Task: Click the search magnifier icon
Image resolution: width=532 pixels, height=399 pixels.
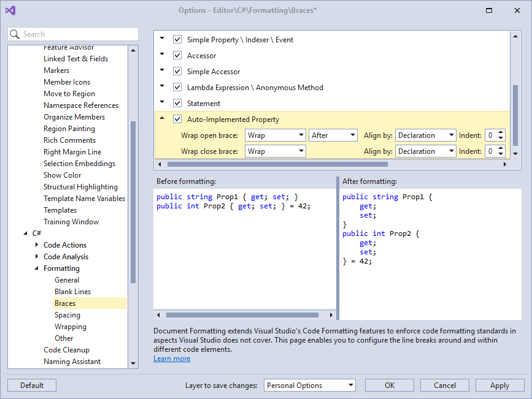Action: [x=15, y=34]
